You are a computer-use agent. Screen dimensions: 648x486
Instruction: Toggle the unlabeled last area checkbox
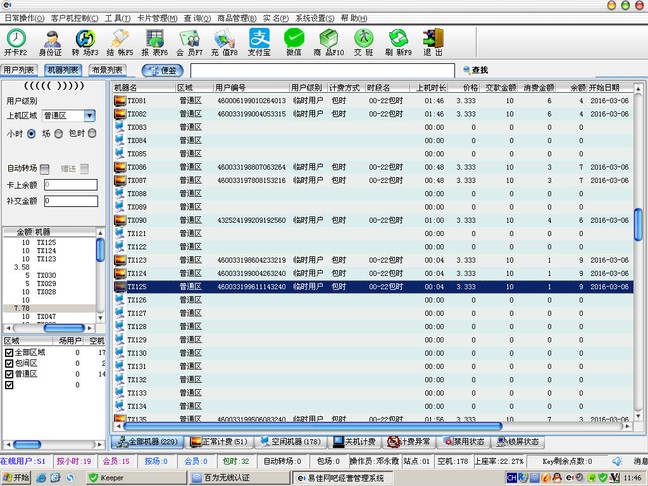9,385
